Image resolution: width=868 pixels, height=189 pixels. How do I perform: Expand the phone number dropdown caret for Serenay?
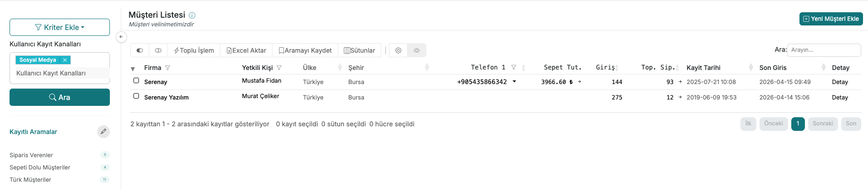pos(514,82)
